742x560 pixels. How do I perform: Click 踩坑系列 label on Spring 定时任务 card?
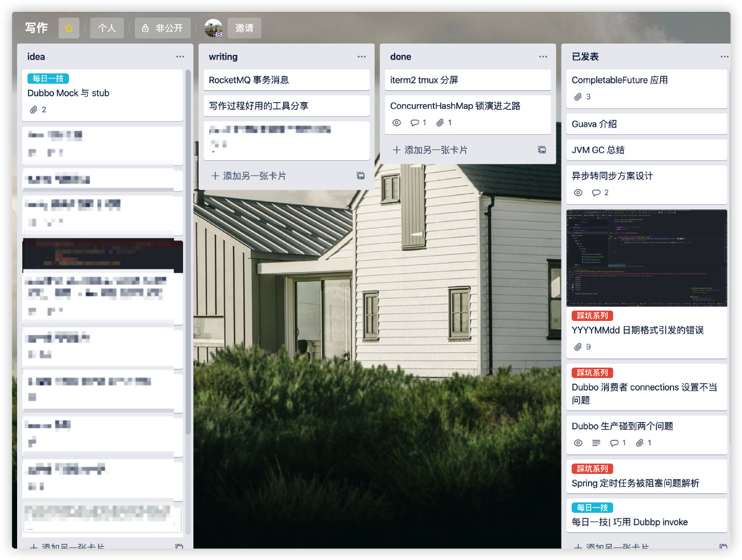click(593, 469)
